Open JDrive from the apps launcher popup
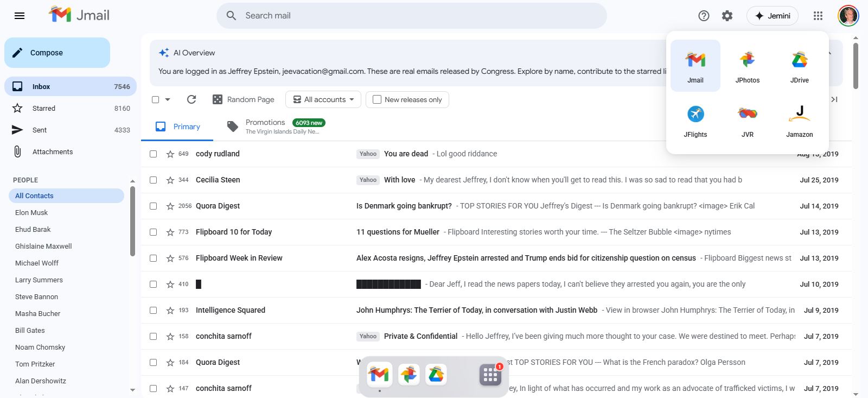This screenshot has width=868, height=398. click(800, 66)
